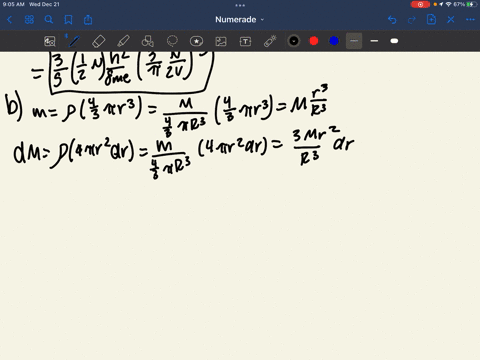The height and width of the screenshot is (360, 480).
Task: Add a new page
Action: tap(431, 20)
